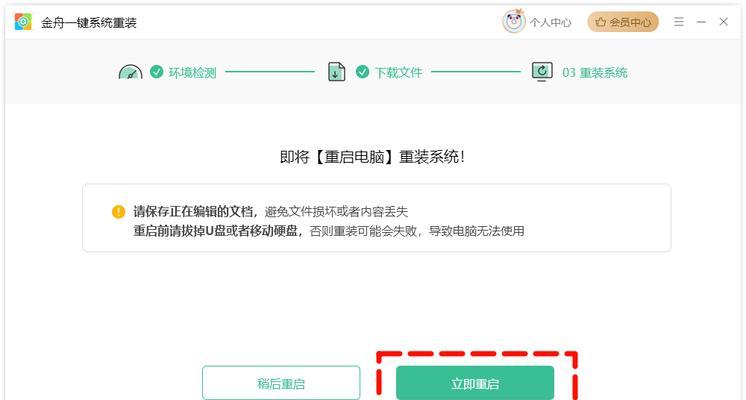Open the 会员中心 membership button

click(x=623, y=22)
